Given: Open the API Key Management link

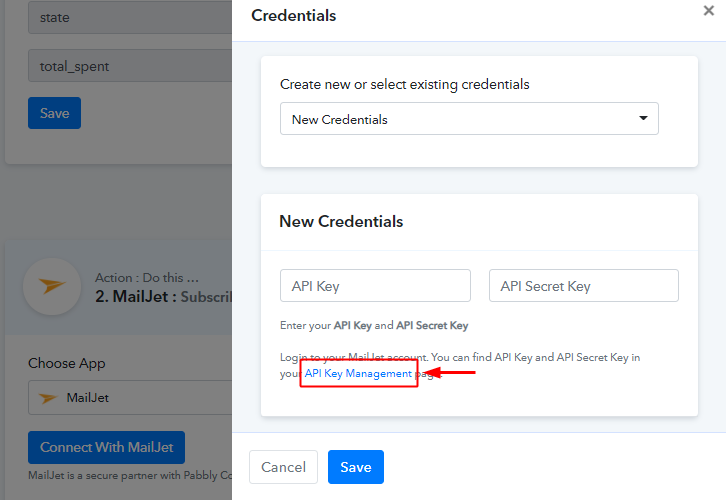Looking at the screenshot, I should point(358,373).
